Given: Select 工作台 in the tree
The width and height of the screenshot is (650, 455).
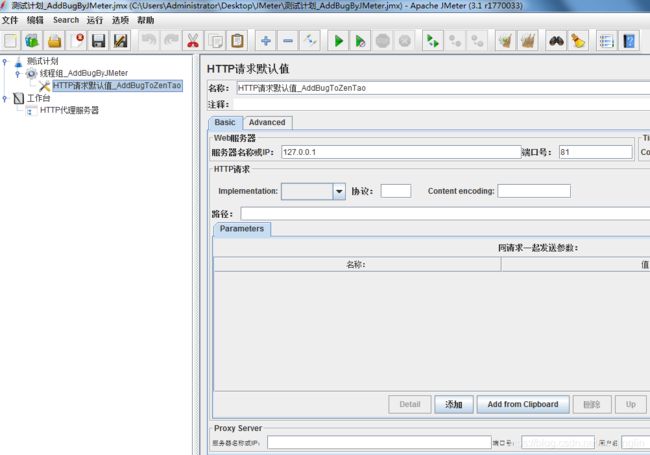Looking at the screenshot, I should (x=39, y=98).
